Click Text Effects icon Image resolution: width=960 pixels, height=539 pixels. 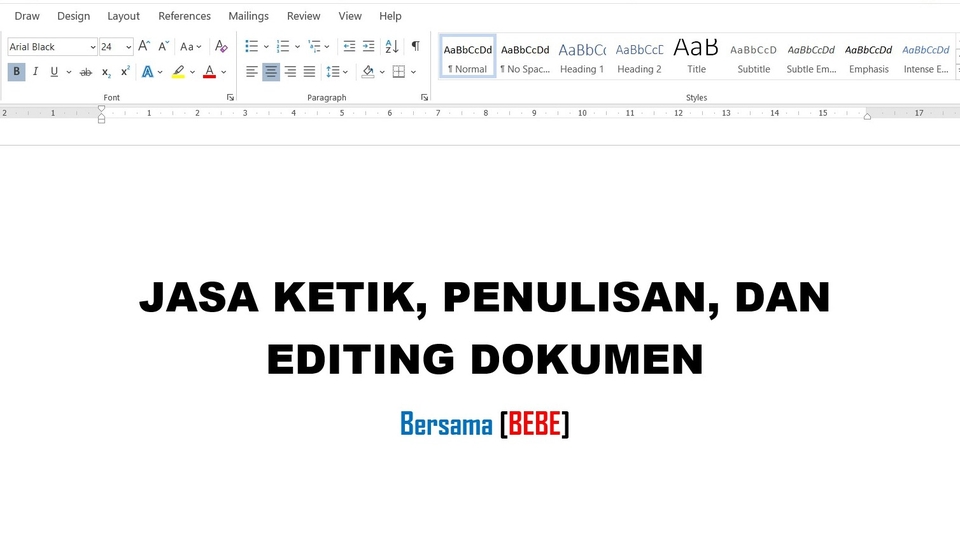pyautogui.click(x=148, y=72)
